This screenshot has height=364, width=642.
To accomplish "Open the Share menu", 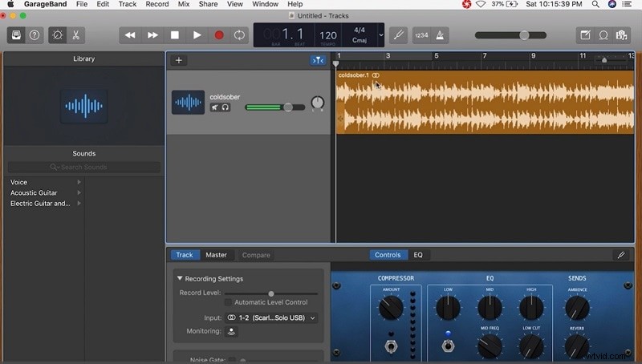I will point(208,4).
